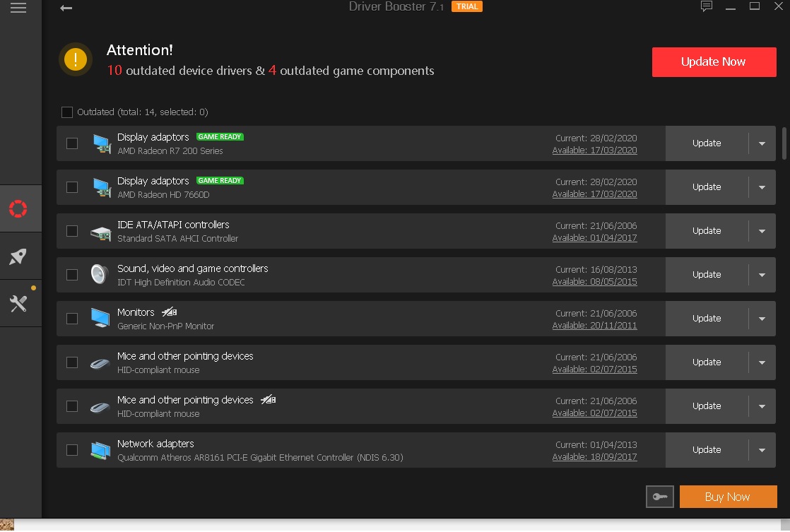
Task: Open Available: 08/05/2015 driver details link
Action: point(594,282)
